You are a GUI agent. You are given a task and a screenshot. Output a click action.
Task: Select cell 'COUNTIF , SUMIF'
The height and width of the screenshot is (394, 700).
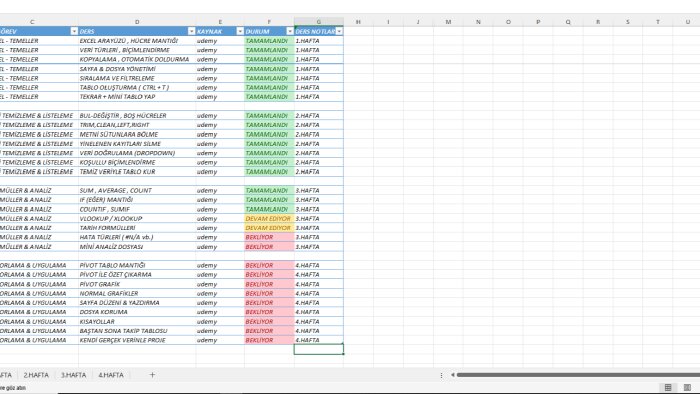coord(137,209)
